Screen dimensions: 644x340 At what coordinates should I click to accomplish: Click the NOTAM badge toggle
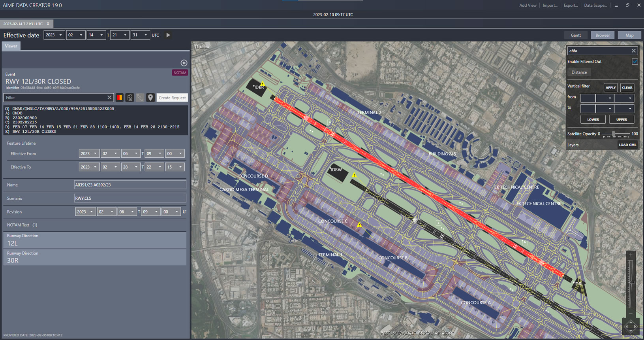180,73
